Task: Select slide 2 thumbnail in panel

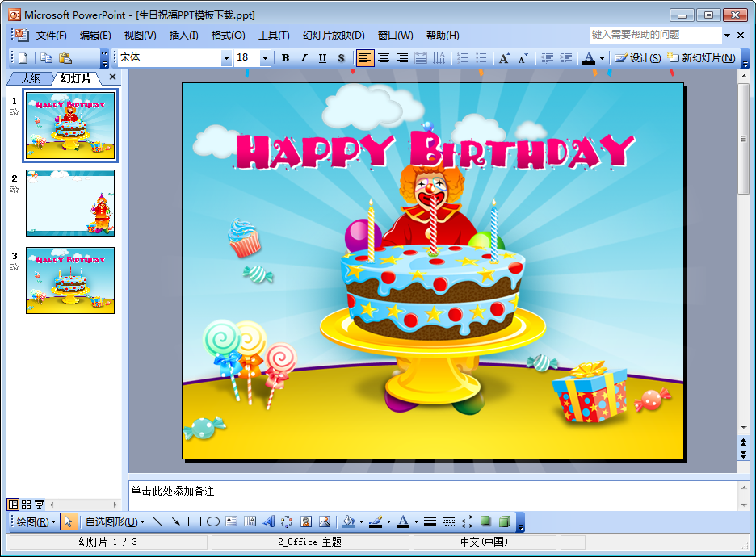Action: (70, 203)
